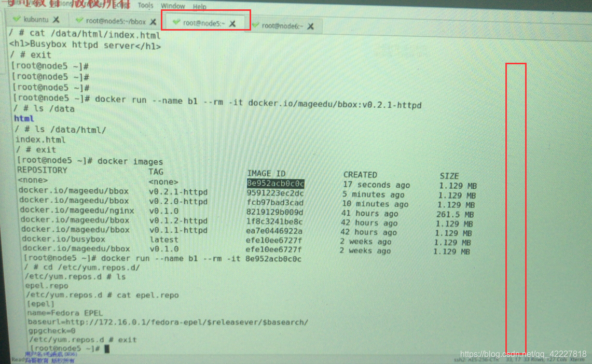Image resolution: width=592 pixels, height=364 pixels.
Task: Click the CREATED column header
Action: tap(360, 175)
